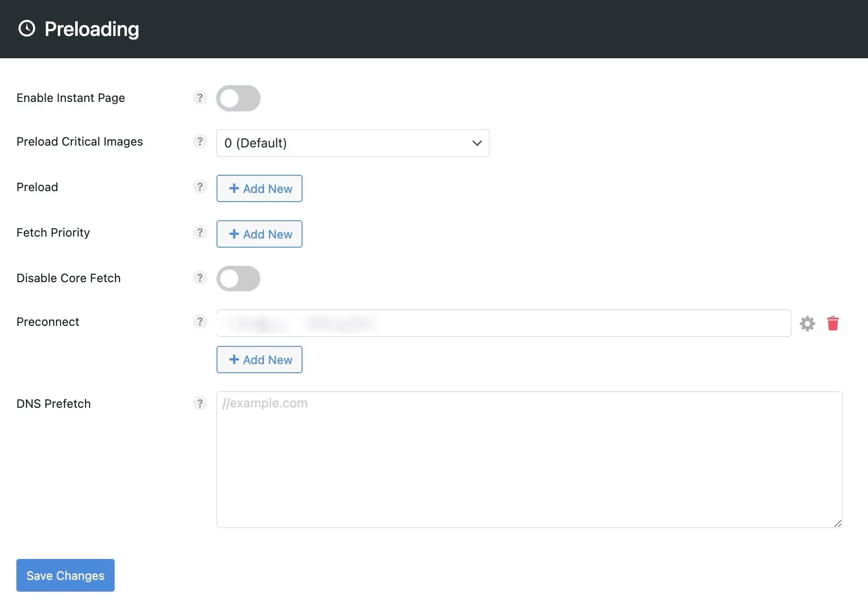Screen dimensions: 868x609
Task: Add a new Fetch Priority entry
Action: coord(259,234)
